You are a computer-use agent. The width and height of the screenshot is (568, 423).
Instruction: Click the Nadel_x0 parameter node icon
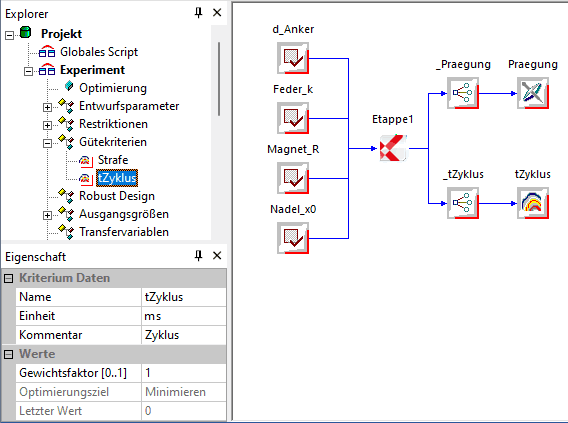[293, 238]
